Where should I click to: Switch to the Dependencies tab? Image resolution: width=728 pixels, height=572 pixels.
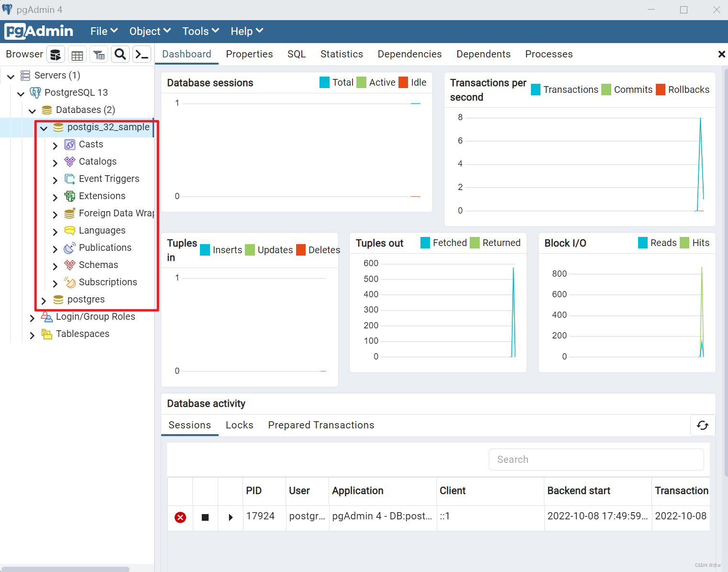point(409,54)
